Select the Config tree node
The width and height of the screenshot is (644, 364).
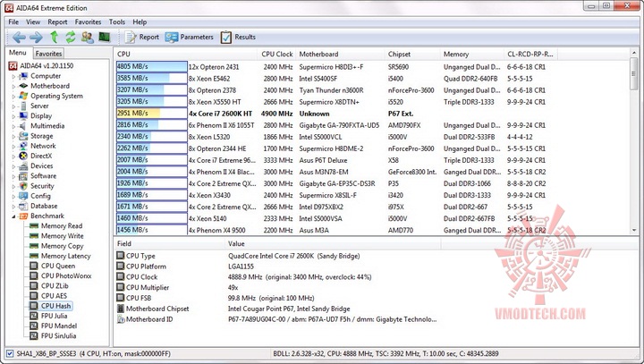tap(40, 196)
